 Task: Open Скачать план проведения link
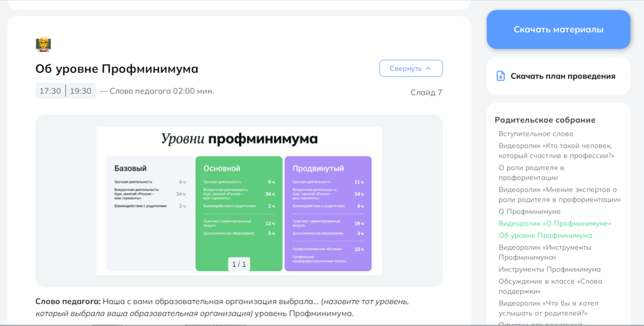(x=562, y=76)
